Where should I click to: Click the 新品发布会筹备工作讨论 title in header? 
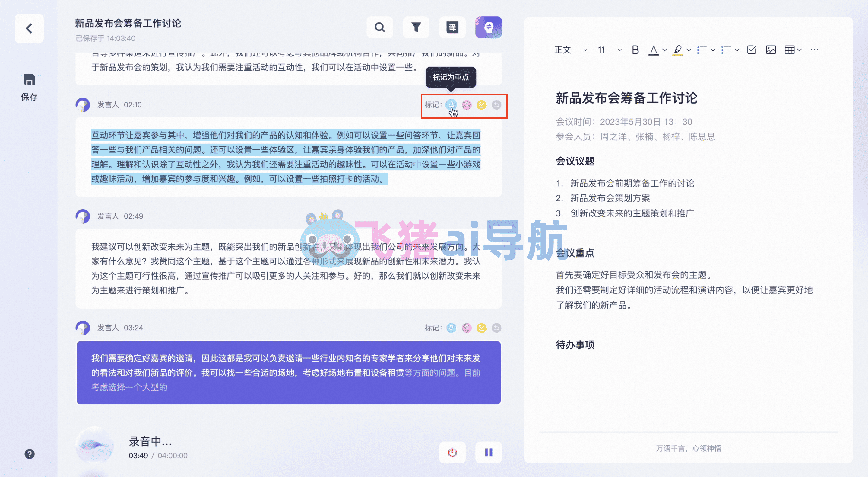click(x=128, y=23)
